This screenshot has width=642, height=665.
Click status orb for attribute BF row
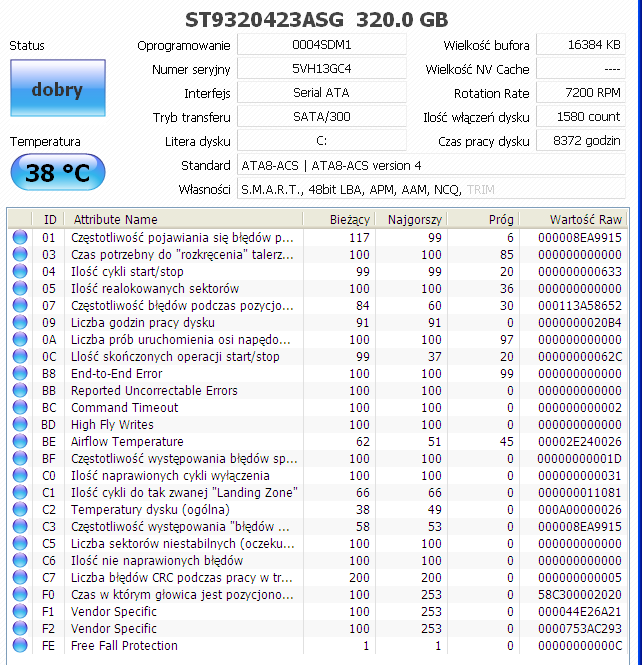pos(20,458)
